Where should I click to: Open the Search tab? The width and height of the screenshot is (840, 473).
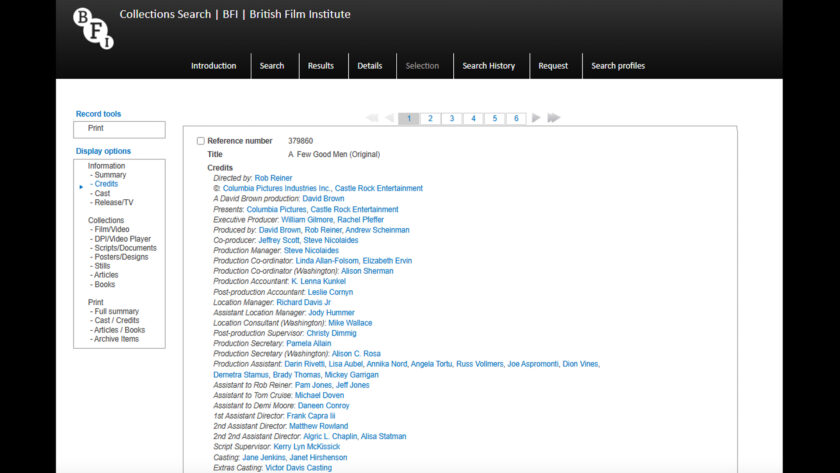[272, 66]
